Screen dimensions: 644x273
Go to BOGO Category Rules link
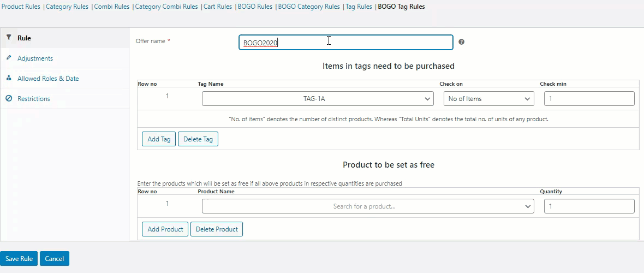pyautogui.click(x=309, y=7)
